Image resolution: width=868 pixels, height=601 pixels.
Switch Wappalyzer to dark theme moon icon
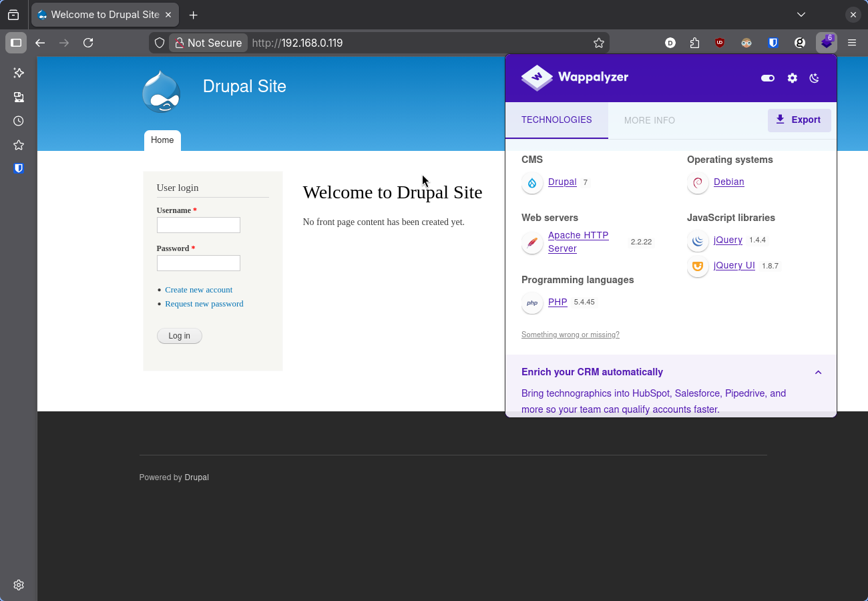pos(814,78)
